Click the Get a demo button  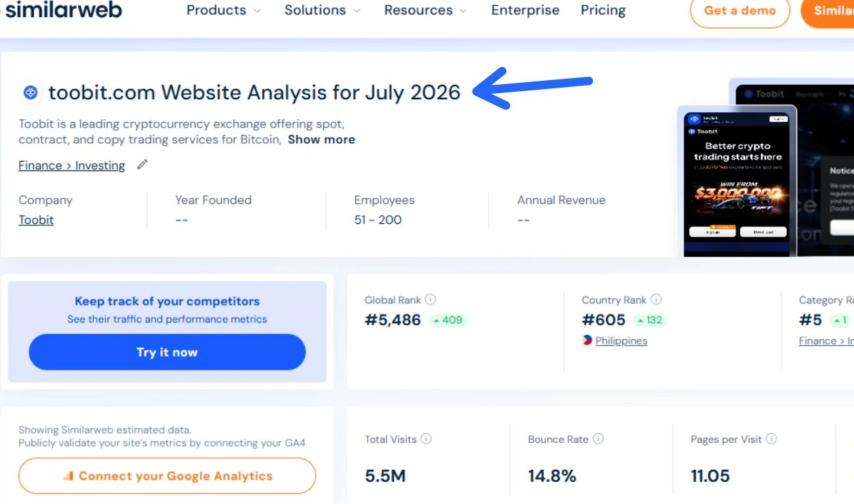[x=740, y=11]
